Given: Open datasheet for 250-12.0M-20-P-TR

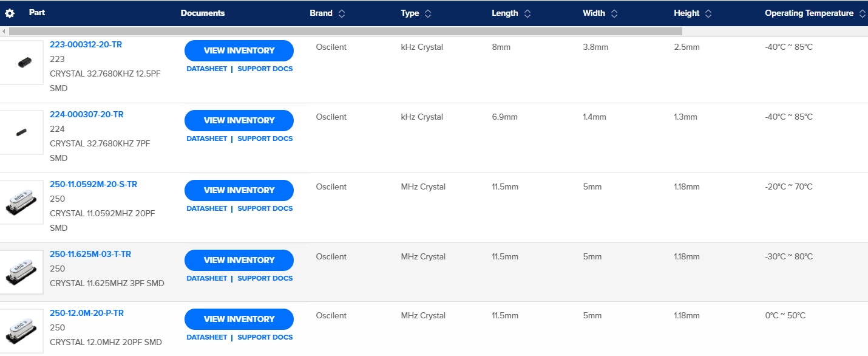Looking at the screenshot, I should pos(206,337).
